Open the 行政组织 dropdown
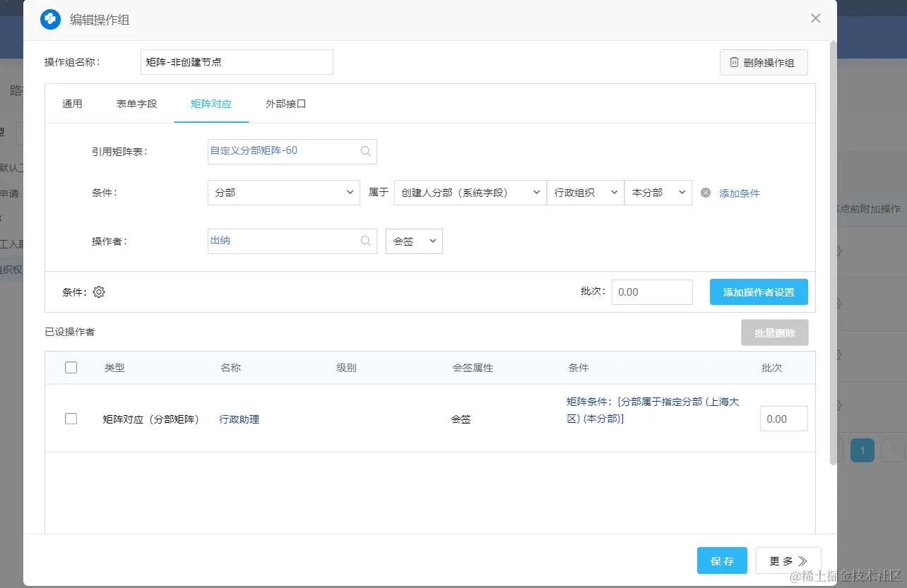The image size is (907, 588). [x=586, y=193]
